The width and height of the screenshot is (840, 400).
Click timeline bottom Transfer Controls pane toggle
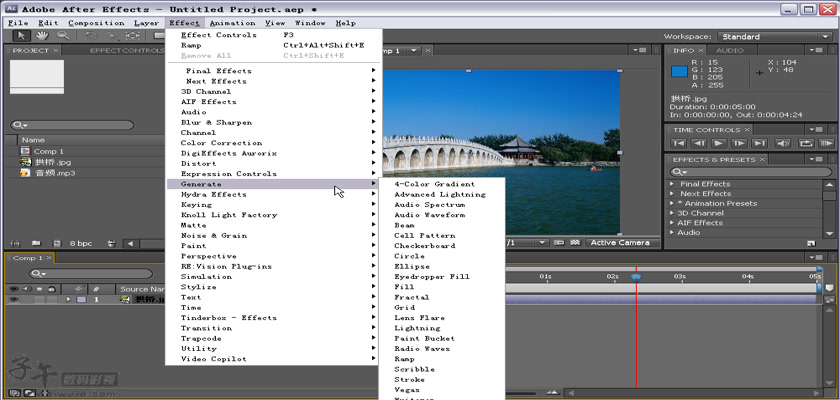coord(28,393)
